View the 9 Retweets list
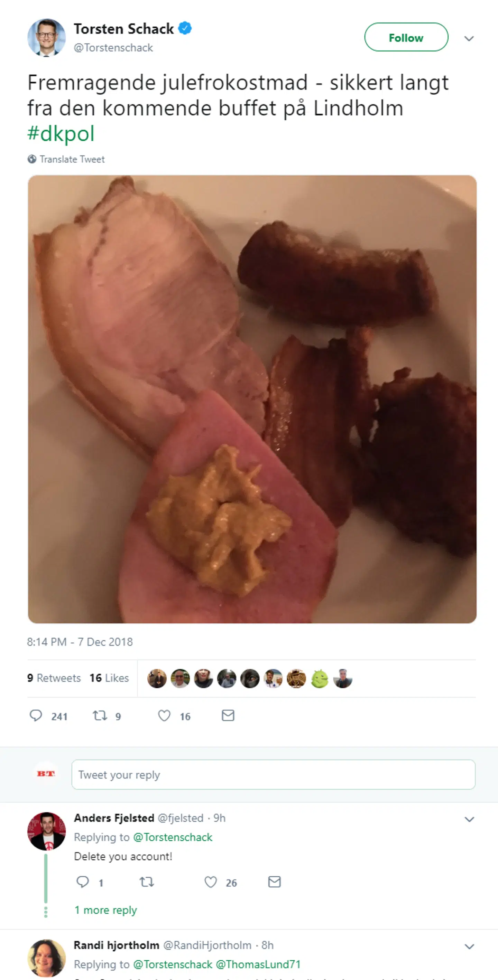Screen dimensions: 498x980 [x=54, y=678]
